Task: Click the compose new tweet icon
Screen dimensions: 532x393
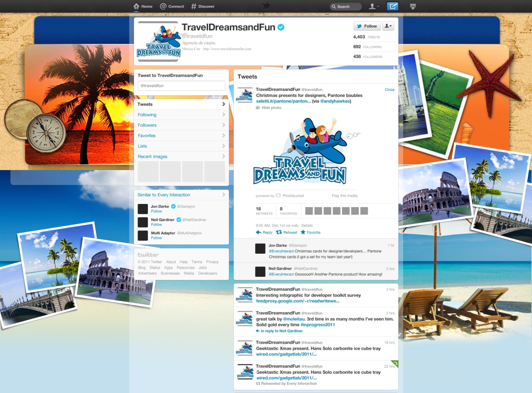Action: pos(393,6)
